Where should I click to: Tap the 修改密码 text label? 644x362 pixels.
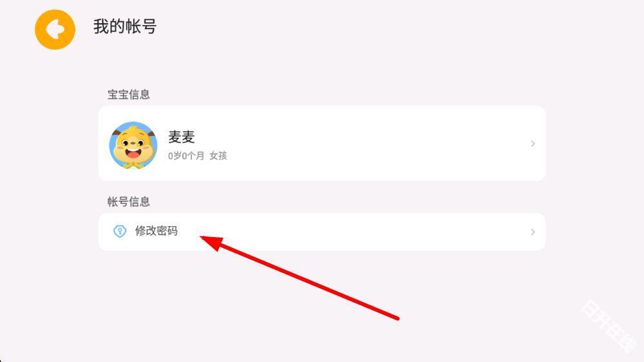(156, 231)
